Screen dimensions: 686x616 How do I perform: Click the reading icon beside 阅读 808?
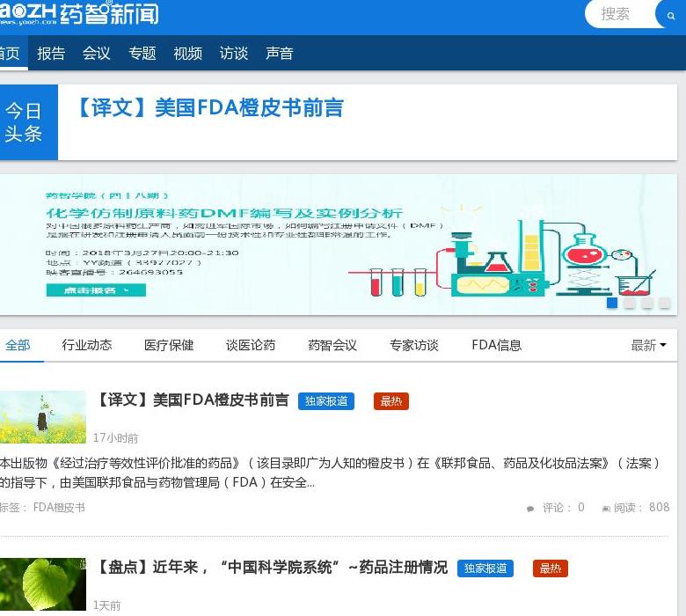tap(606, 509)
